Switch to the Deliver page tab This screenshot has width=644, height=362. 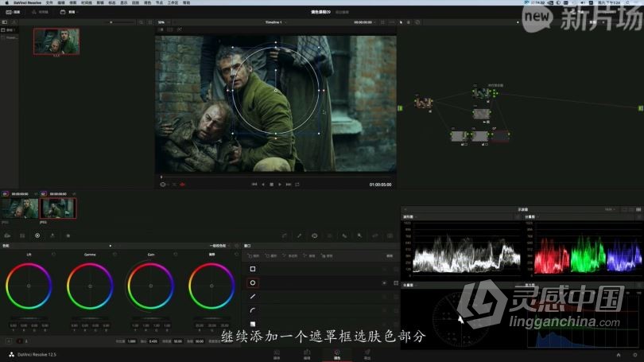[367, 355]
